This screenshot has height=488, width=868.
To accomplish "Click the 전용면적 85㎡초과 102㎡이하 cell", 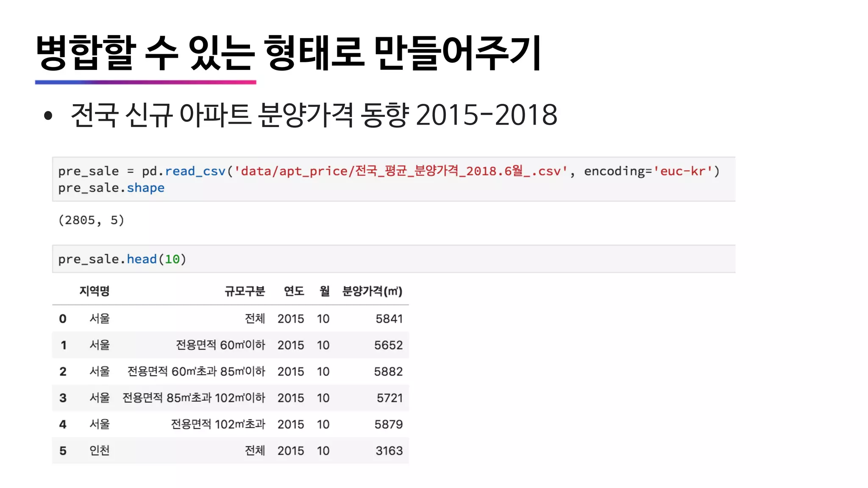I will 194,397.
